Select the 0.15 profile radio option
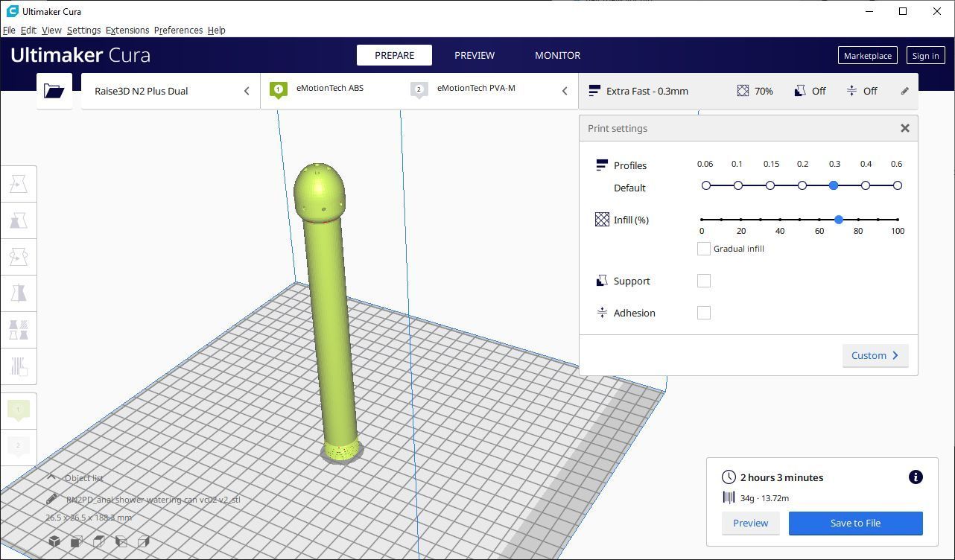This screenshot has width=955, height=560. point(770,185)
